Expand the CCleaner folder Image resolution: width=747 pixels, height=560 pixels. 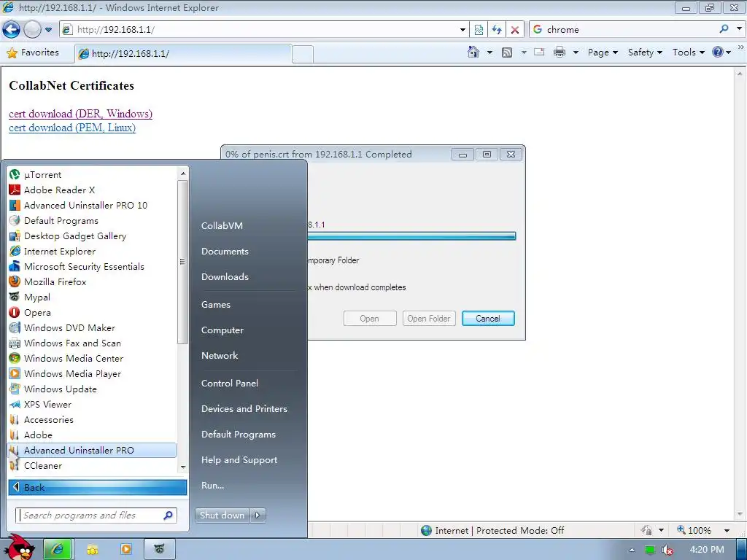click(91, 466)
